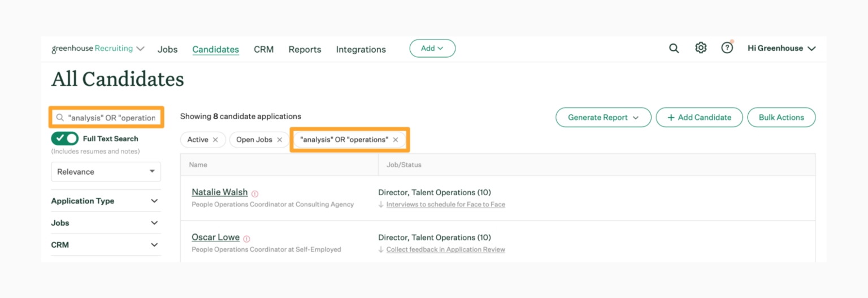Click alert icon next to Natalie Walsh

tap(255, 193)
